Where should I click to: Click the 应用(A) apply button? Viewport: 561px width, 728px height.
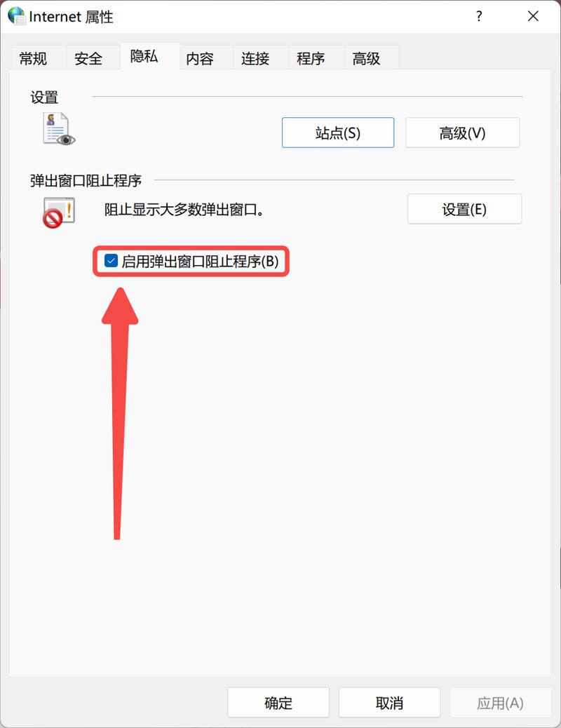click(500, 703)
